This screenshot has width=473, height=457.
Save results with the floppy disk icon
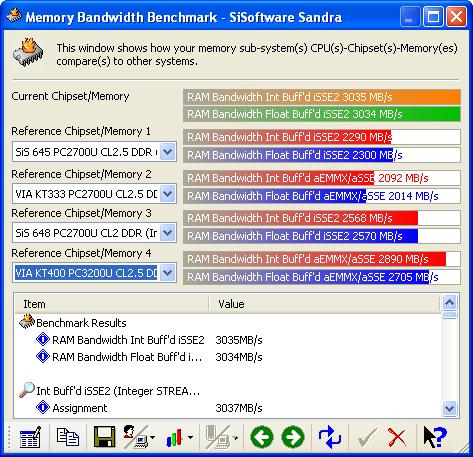[104, 437]
